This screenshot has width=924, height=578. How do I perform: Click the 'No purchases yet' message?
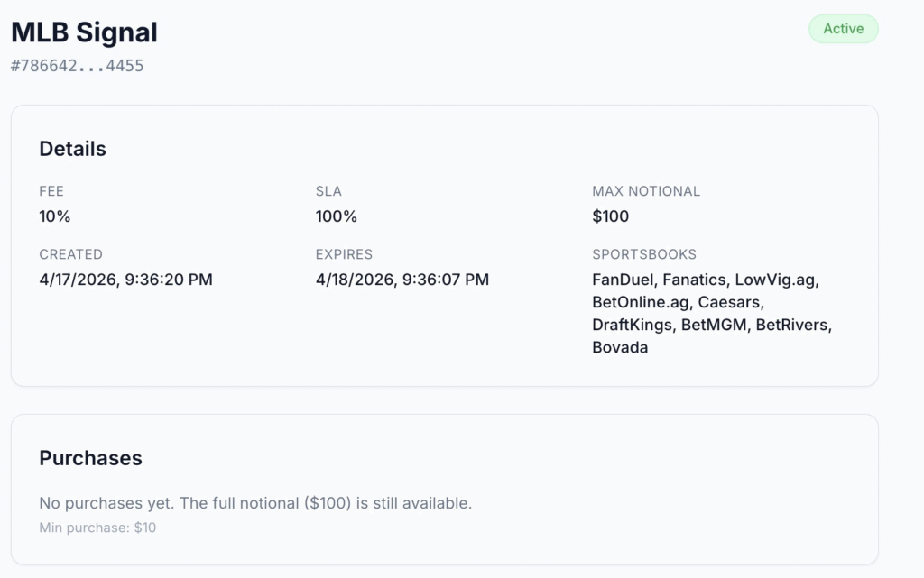255,503
